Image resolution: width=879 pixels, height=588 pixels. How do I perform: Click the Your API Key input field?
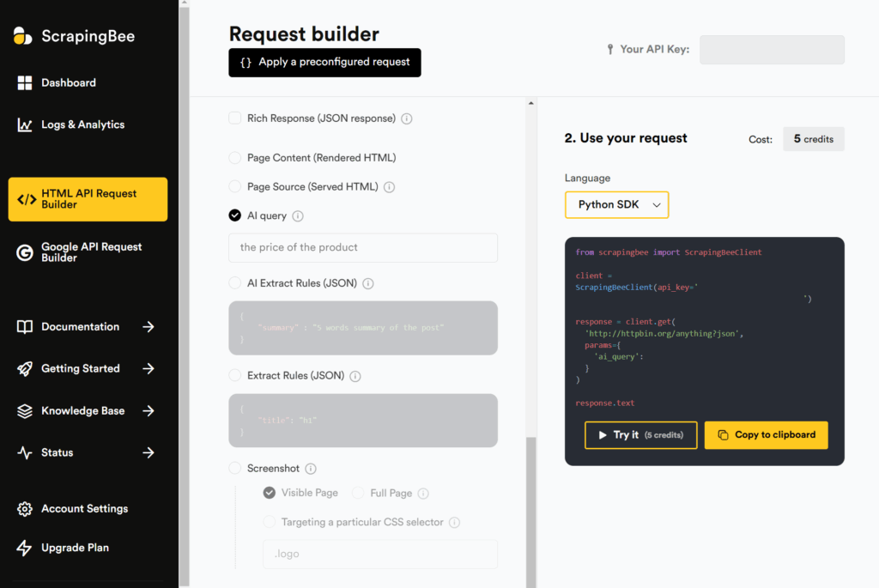coord(771,50)
